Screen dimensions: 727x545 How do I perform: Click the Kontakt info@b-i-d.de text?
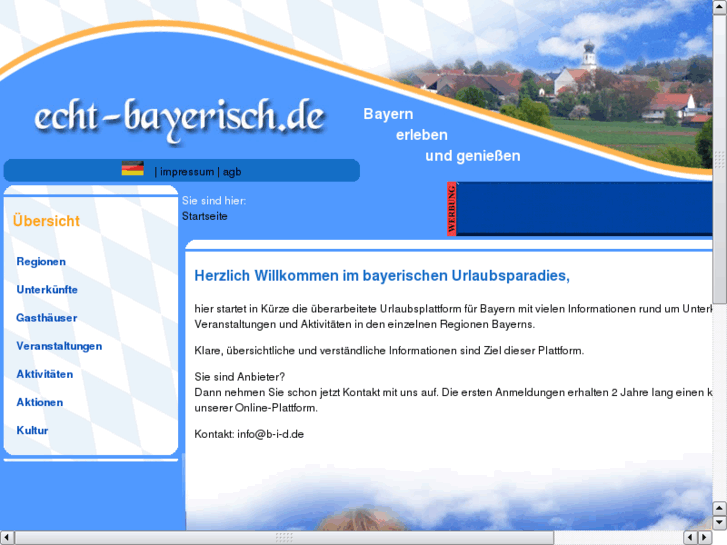click(x=249, y=434)
